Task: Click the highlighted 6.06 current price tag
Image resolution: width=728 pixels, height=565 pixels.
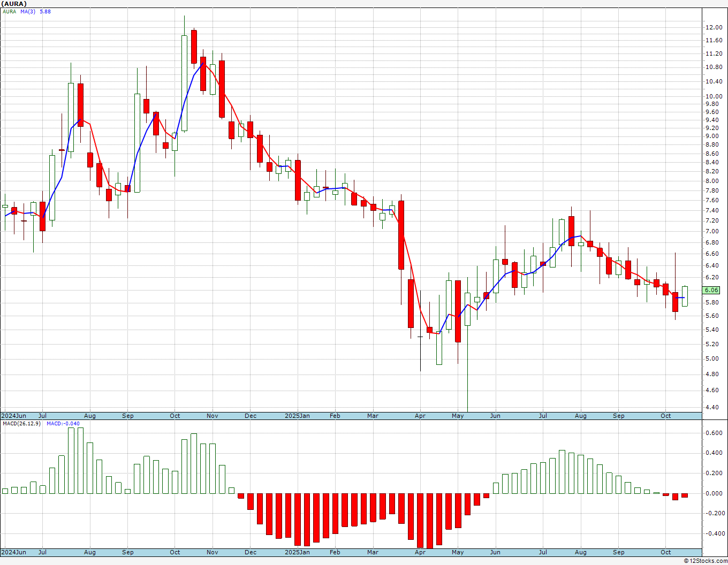Action: click(711, 290)
